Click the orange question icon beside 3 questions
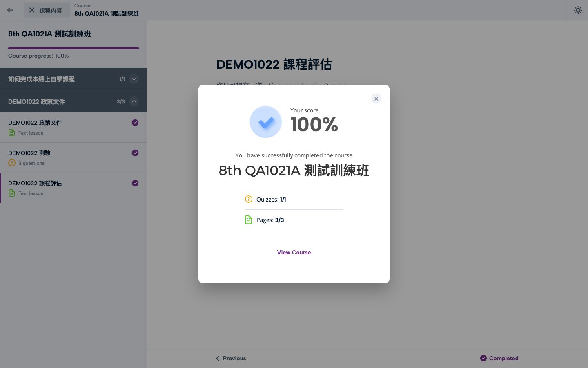 pos(12,163)
